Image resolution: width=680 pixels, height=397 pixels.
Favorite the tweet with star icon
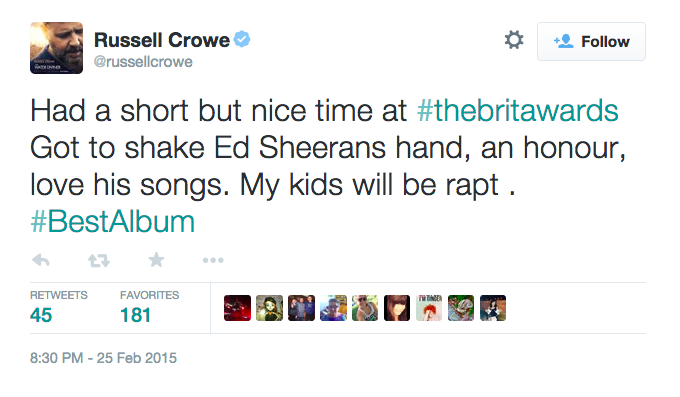click(x=156, y=260)
